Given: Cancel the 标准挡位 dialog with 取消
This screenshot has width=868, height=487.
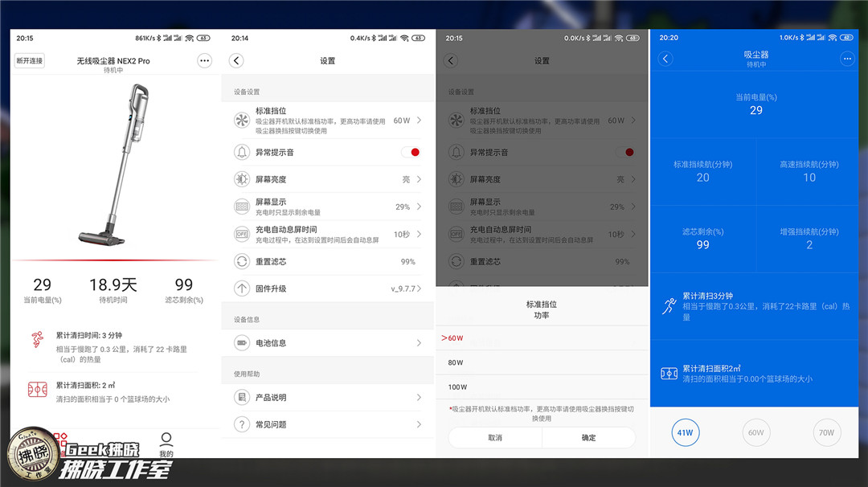Looking at the screenshot, I should [495, 438].
